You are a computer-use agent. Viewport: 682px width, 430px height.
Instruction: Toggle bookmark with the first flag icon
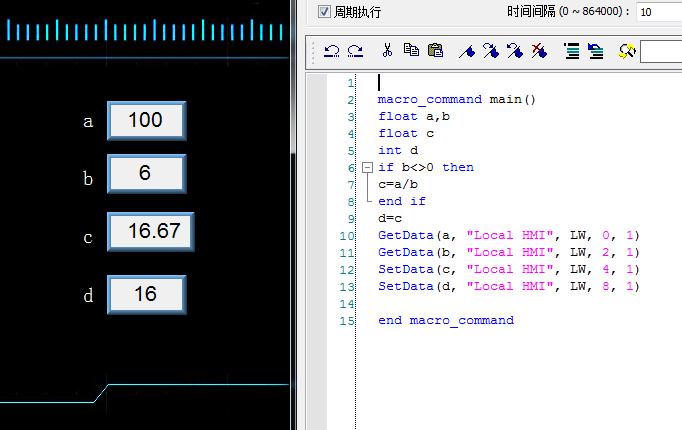pos(466,51)
